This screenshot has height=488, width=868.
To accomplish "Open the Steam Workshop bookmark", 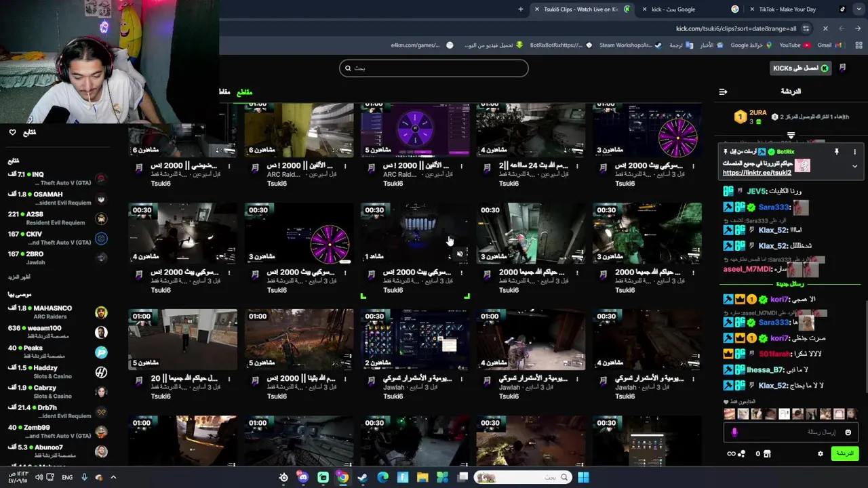I will coord(630,45).
